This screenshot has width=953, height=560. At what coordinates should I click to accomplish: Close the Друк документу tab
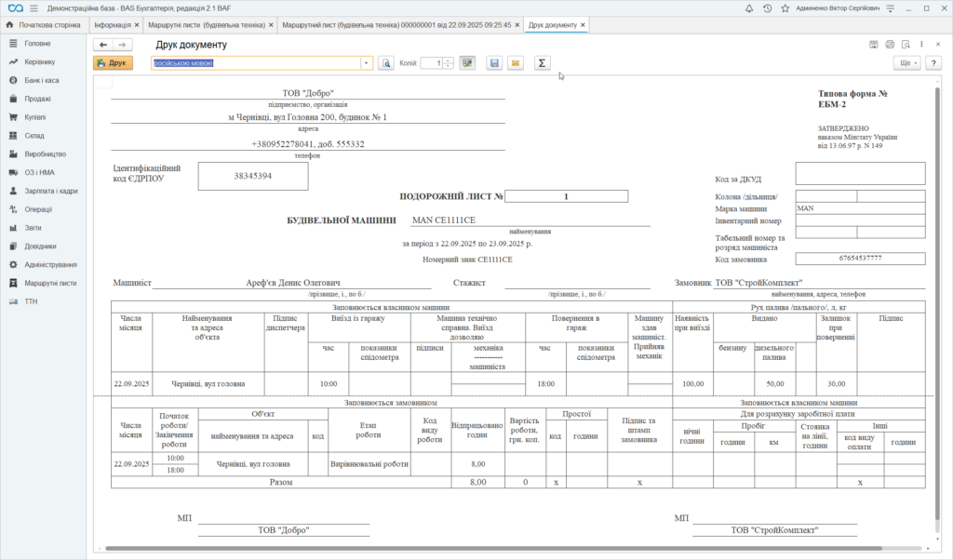(583, 25)
